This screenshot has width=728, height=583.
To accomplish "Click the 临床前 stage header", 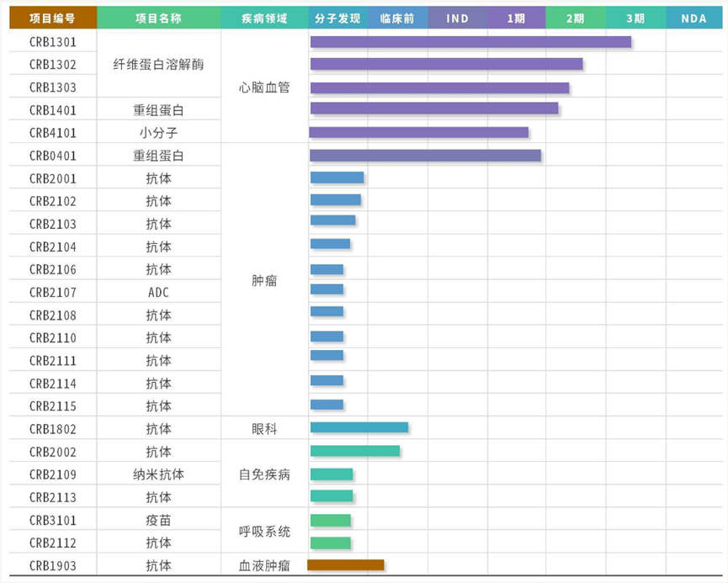I will [397, 19].
